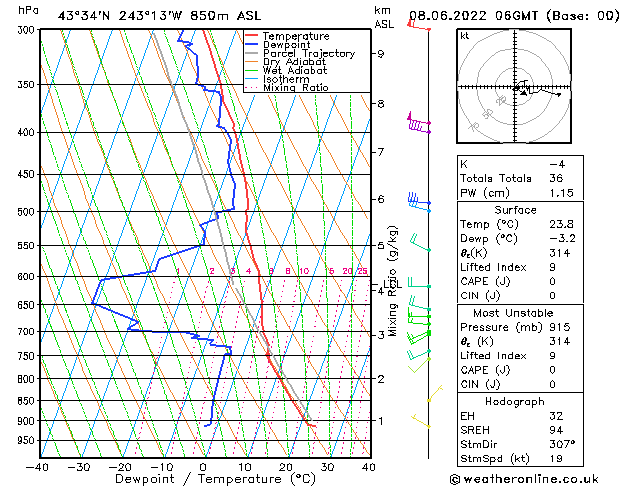Click the 'Totals Totals' value 36
The height and width of the screenshot is (486, 629).
point(556,178)
